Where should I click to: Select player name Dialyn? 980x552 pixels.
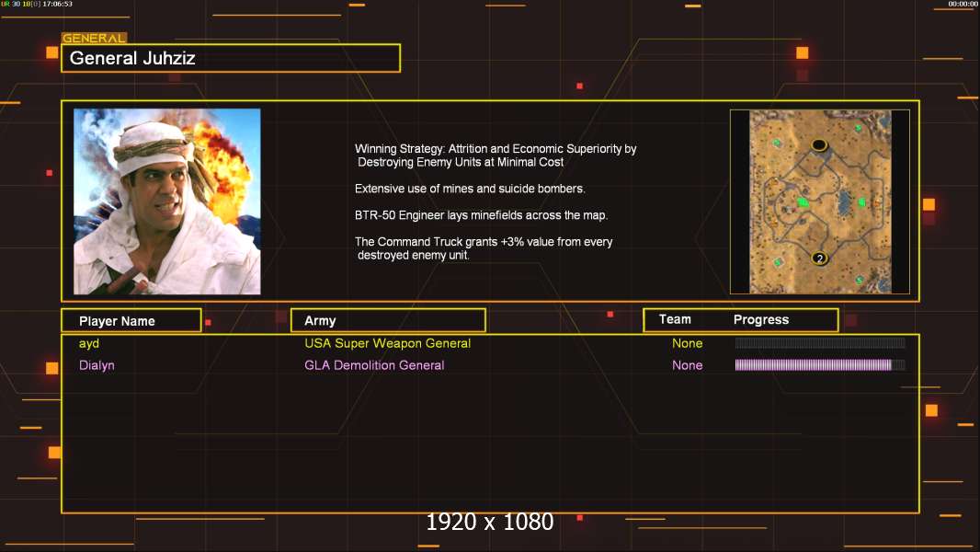pos(97,365)
